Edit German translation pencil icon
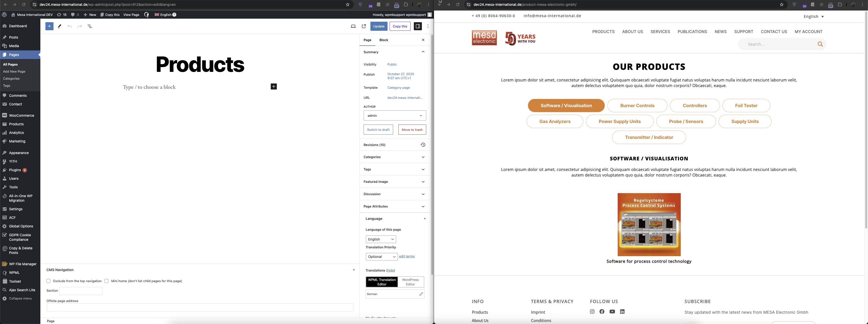This screenshot has height=324, width=868. [x=421, y=294]
